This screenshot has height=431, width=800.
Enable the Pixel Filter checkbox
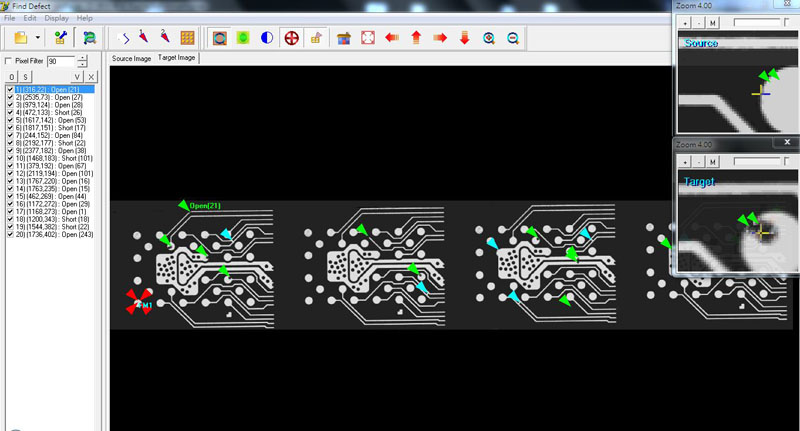[9, 61]
